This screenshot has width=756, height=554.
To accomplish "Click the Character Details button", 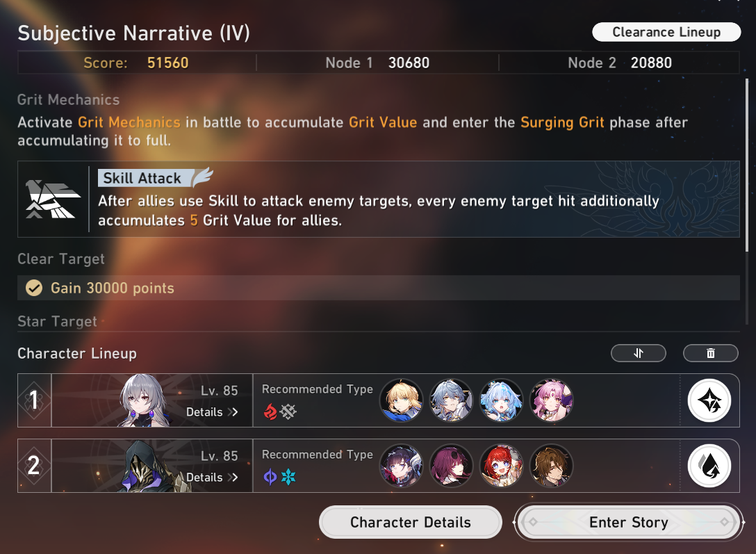I will coord(410,522).
